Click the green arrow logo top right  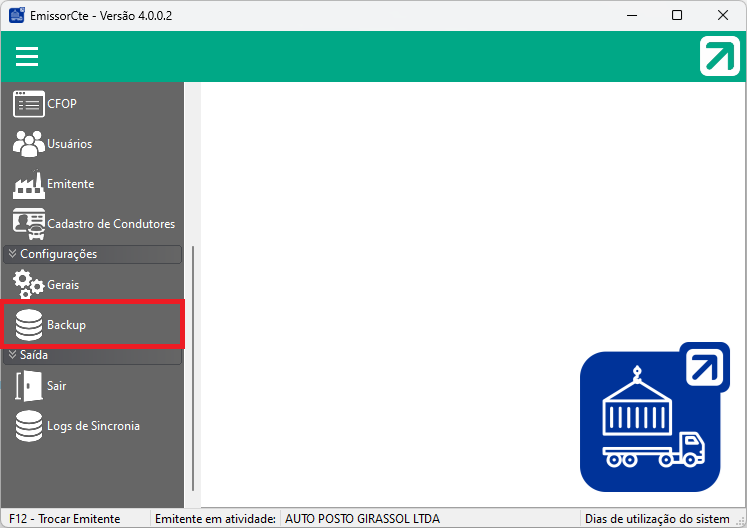click(x=719, y=56)
